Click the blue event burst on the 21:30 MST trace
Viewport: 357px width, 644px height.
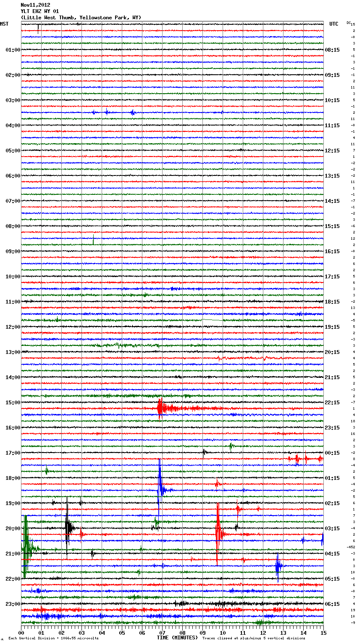pos(278,566)
